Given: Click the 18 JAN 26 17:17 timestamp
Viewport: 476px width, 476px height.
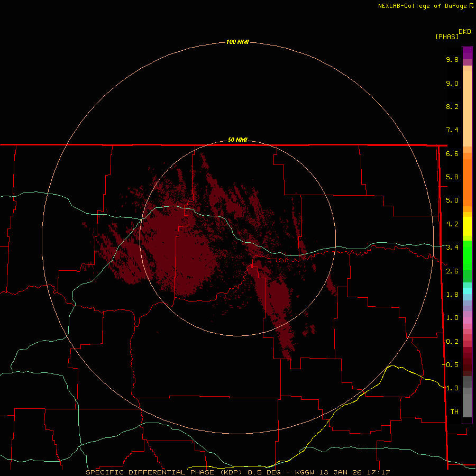Looking at the screenshot, I should [x=354, y=472].
